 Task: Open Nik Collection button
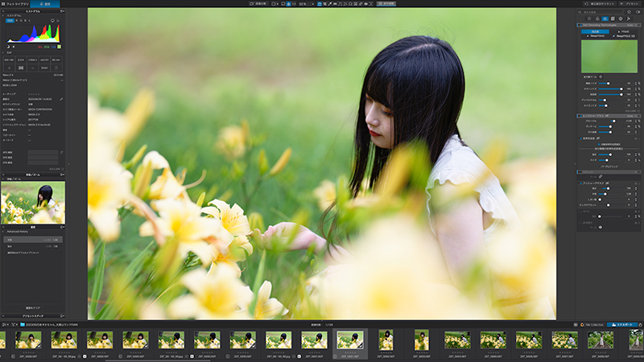(592, 325)
